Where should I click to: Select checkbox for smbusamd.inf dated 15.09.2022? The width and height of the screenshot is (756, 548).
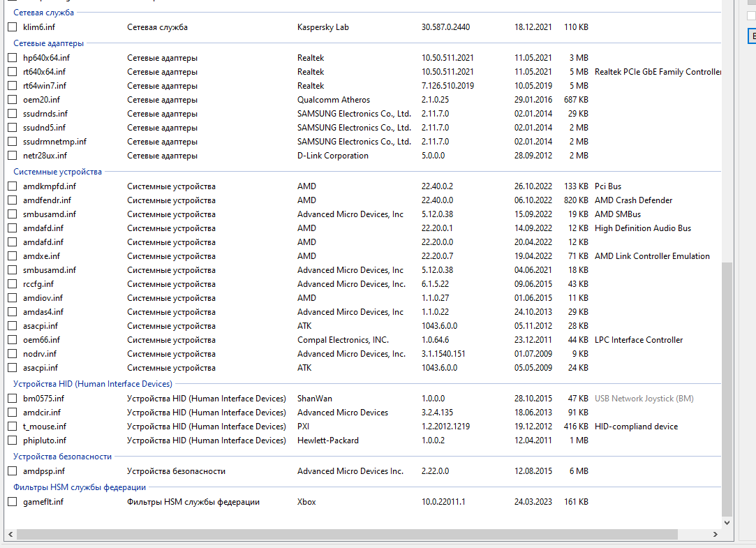13,214
